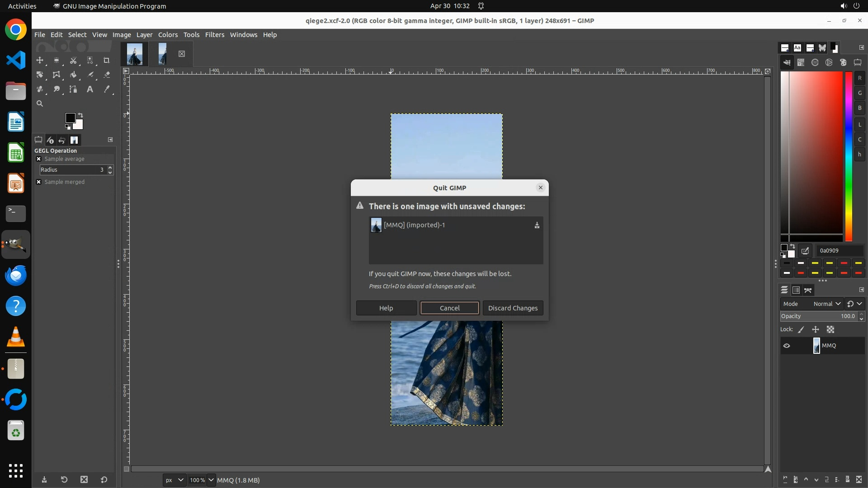This screenshot has width=868, height=488.
Task: Select the Move tool
Action: [40, 60]
